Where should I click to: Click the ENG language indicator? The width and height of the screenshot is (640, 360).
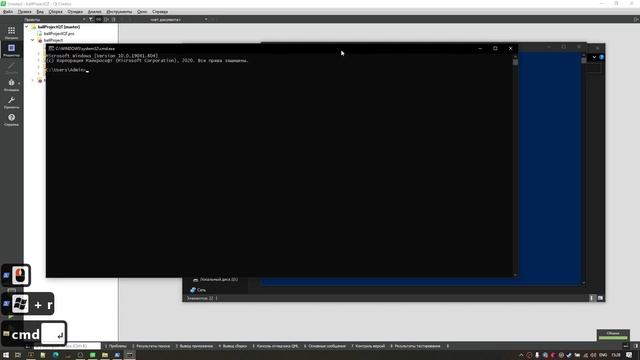(603, 355)
